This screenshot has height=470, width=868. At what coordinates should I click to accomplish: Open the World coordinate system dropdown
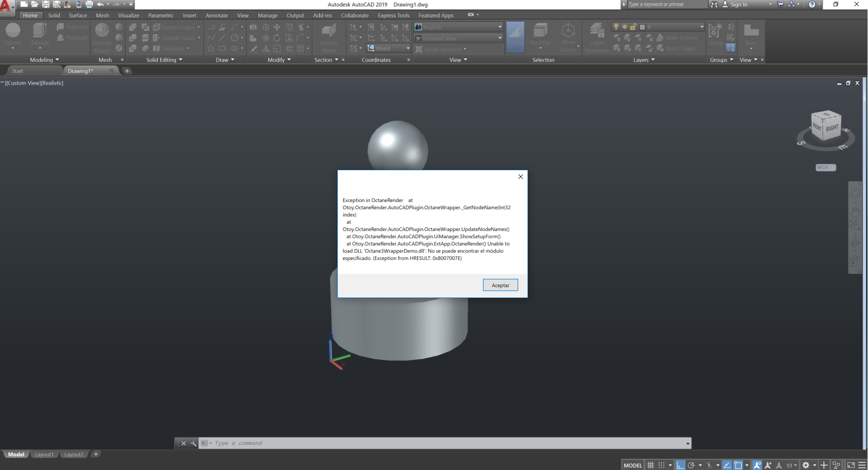388,48
